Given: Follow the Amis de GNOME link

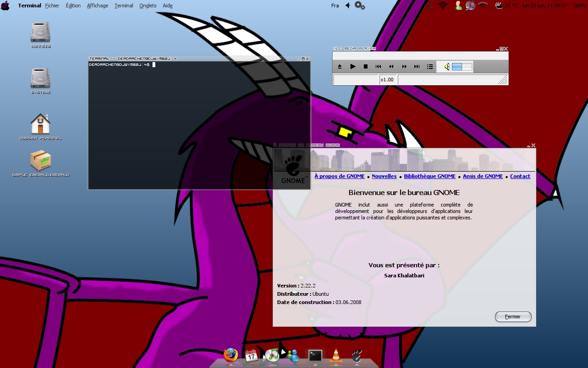Looking at the screenshot, I should (x=483, y=176).
